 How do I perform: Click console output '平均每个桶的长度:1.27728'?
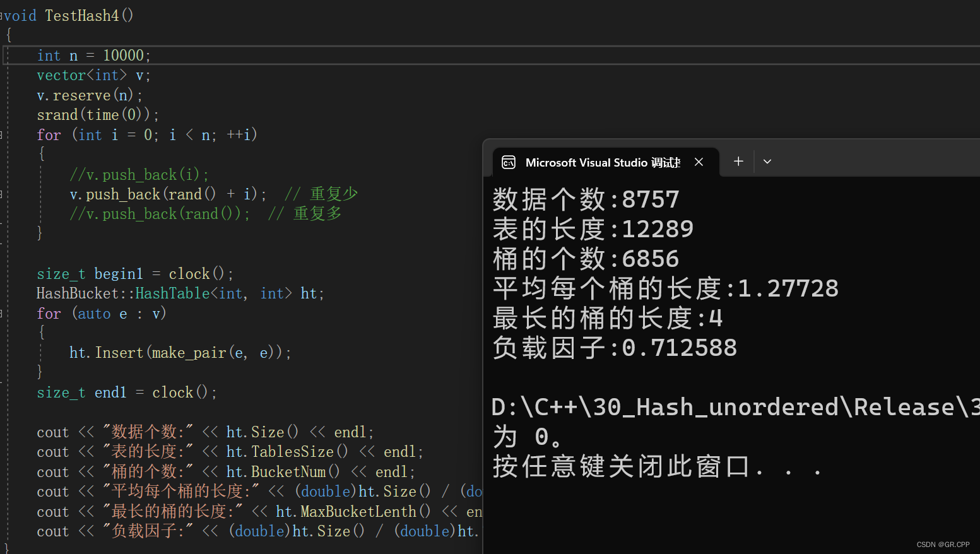click(666, 288)
